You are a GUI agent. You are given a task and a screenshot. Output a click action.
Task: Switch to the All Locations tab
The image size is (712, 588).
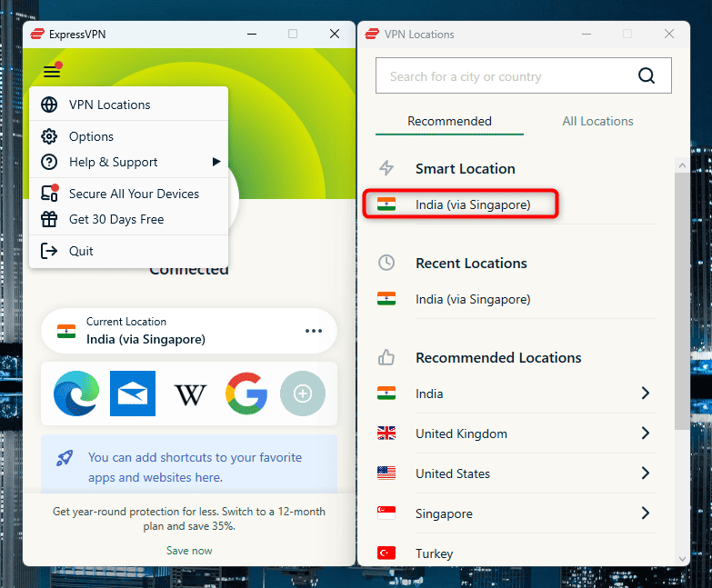pyautogui.click(x=597, y=121)
